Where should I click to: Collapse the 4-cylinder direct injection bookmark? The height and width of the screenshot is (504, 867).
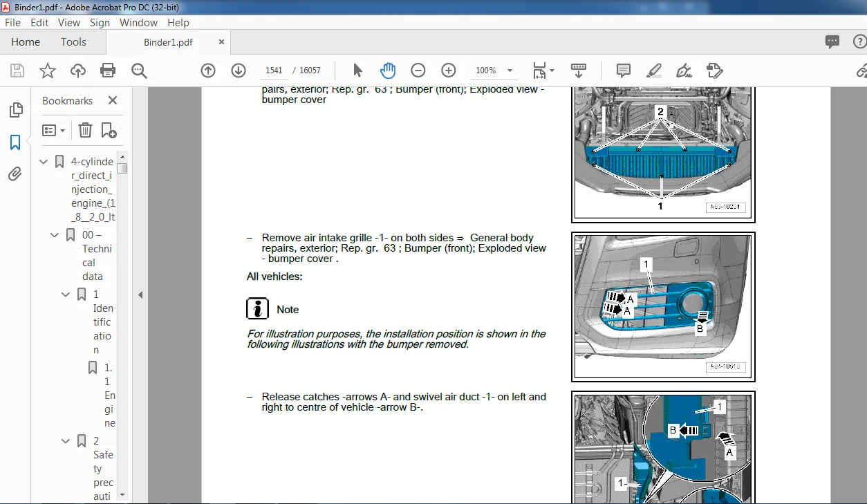(44, 162)
